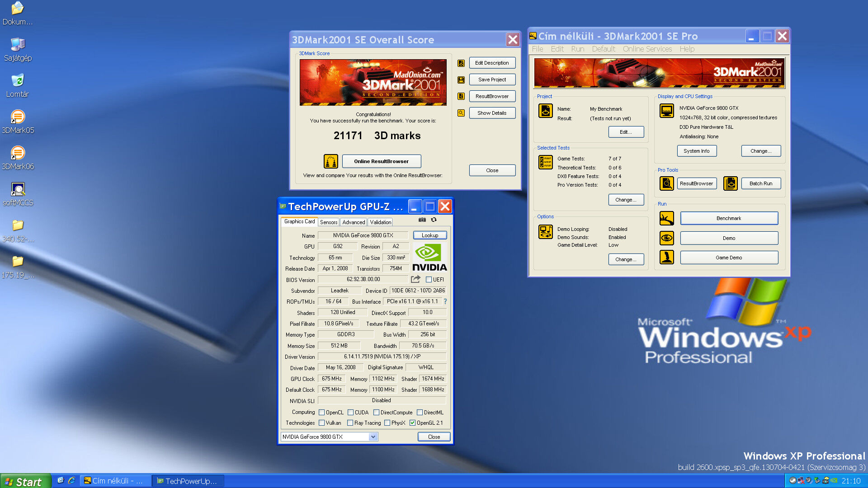Click Change... button under Selected Tests
The image size is (868, 488).
(x=626, y=200)
